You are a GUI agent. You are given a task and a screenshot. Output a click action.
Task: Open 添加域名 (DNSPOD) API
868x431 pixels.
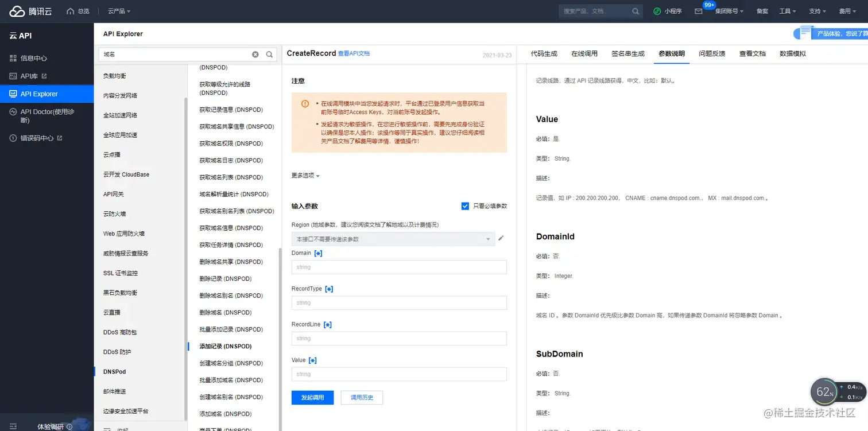(x=226, y=414)
